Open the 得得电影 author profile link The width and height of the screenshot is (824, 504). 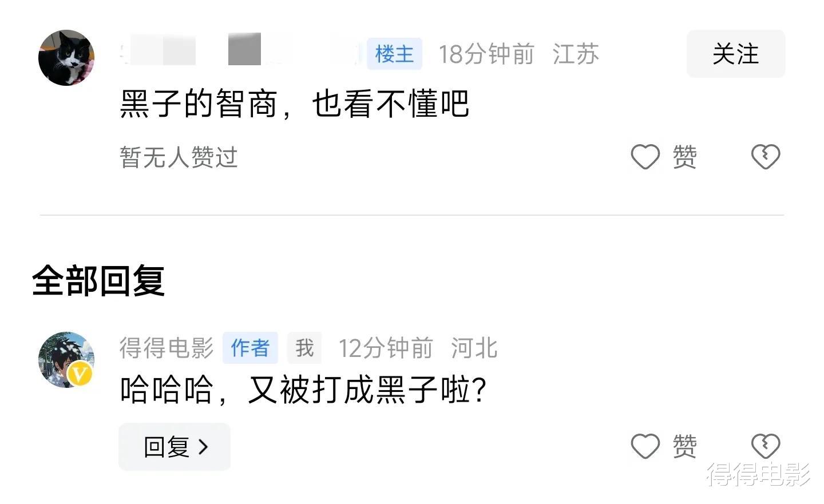166,347
